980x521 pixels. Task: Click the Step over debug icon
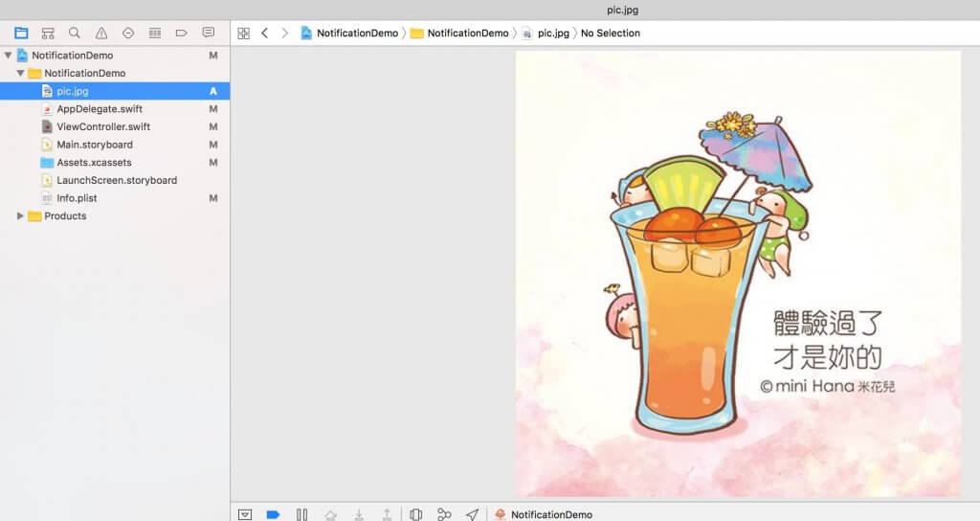pyautogui.click(x=330, y=514)
